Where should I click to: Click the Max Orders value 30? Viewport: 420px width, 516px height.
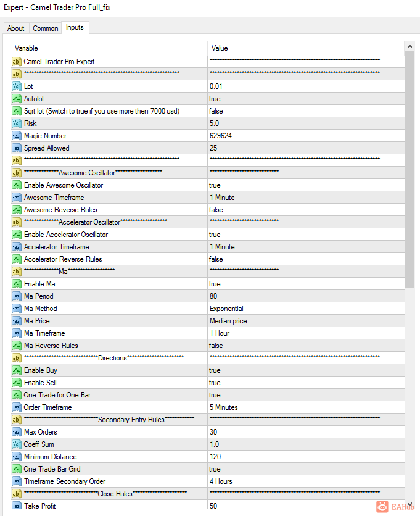coord(306,432)
